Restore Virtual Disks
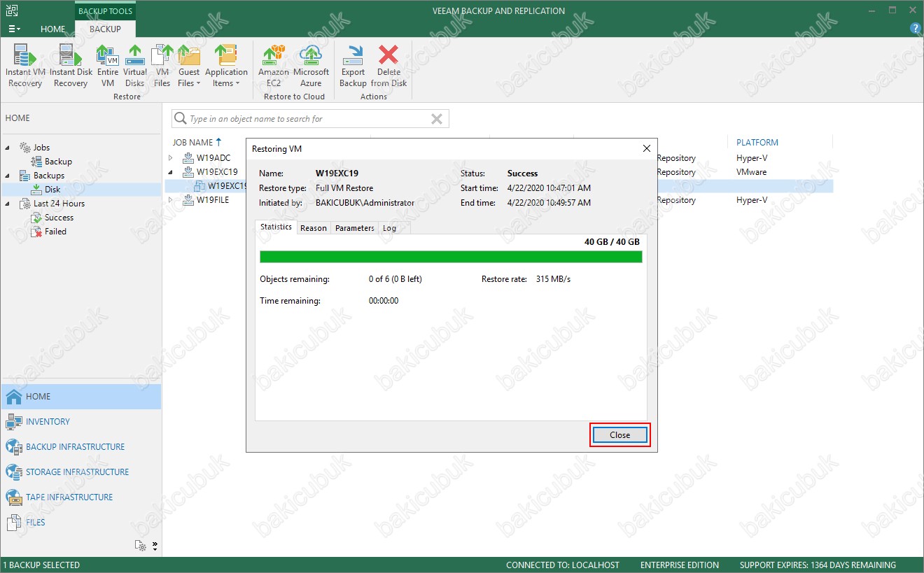 pyautogui.click(x=134, y=66)
